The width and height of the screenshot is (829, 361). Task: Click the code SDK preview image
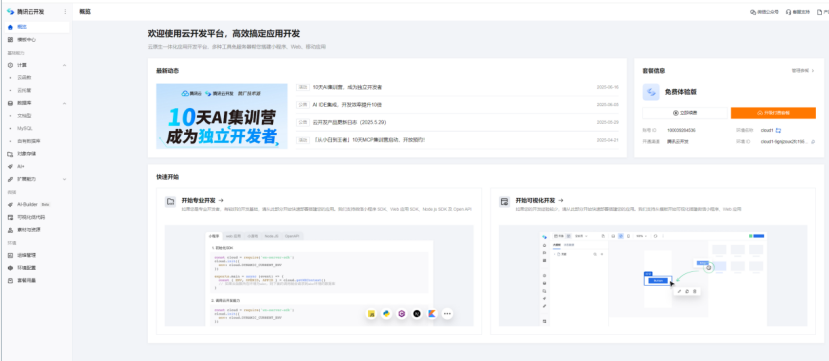click(319, 275)
